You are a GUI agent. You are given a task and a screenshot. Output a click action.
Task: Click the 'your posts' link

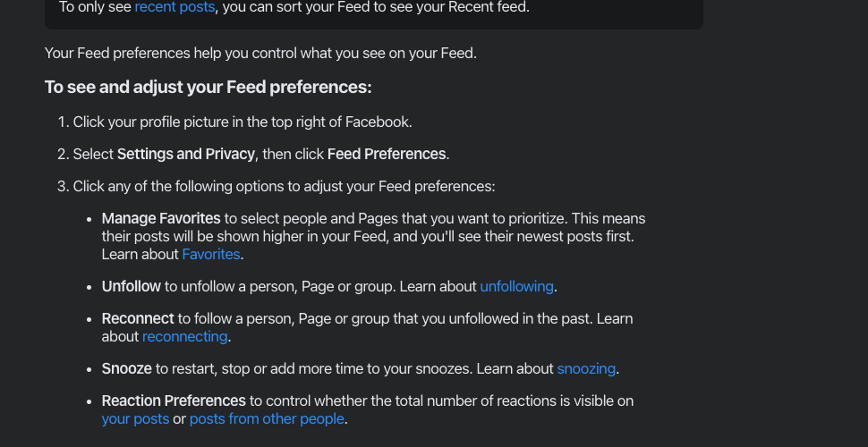(x=136, y=418)
